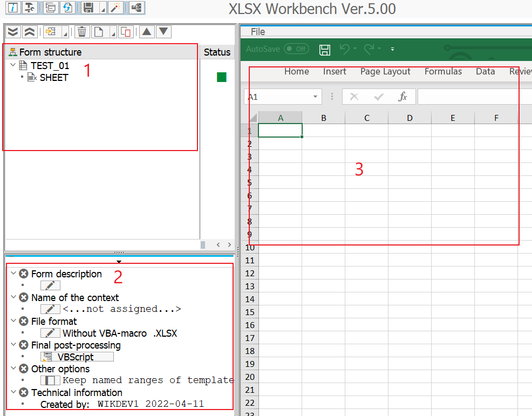Screen dimensions: 532x416
Task: Collapse the File format section
Action: pos(13,320)
